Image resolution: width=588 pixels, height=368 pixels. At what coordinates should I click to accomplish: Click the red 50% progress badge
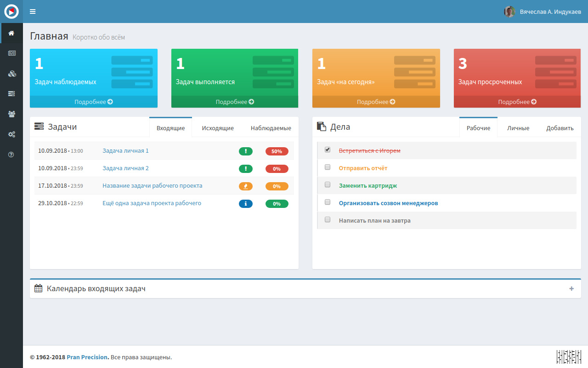[277, 151]
